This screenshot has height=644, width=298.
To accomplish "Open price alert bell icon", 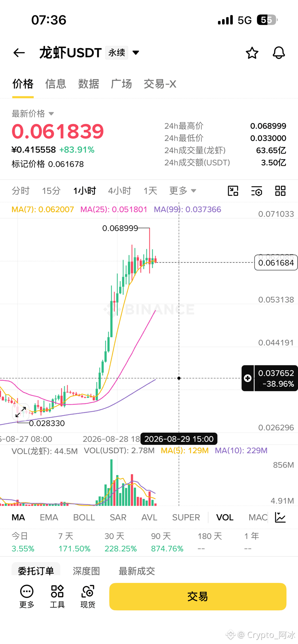I will tap(279, 53).
